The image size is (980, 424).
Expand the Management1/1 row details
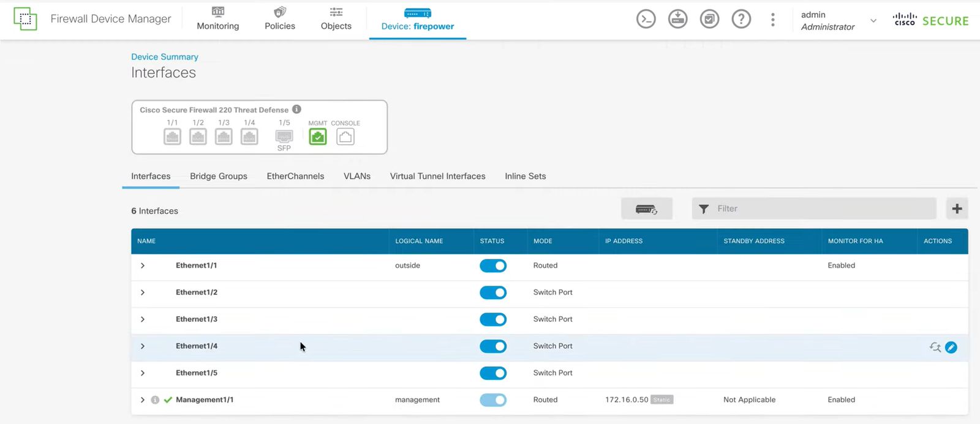click(x=143, y=400)
